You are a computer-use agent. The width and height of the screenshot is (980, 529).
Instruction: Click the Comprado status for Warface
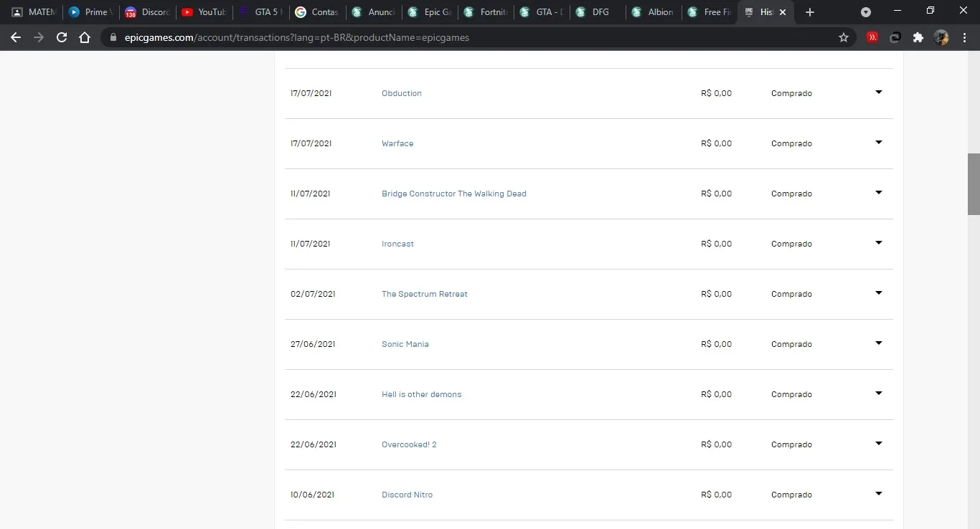click(791, 143)
